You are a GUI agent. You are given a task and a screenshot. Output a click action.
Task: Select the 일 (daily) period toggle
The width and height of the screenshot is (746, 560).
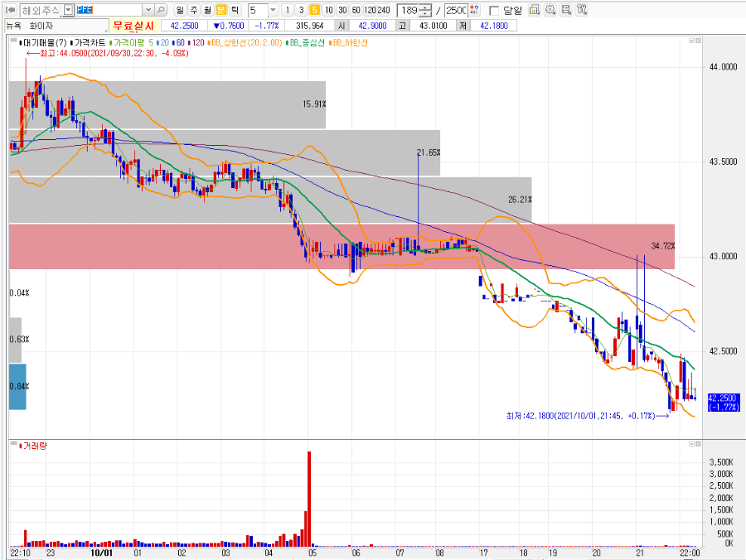(180, 10)
